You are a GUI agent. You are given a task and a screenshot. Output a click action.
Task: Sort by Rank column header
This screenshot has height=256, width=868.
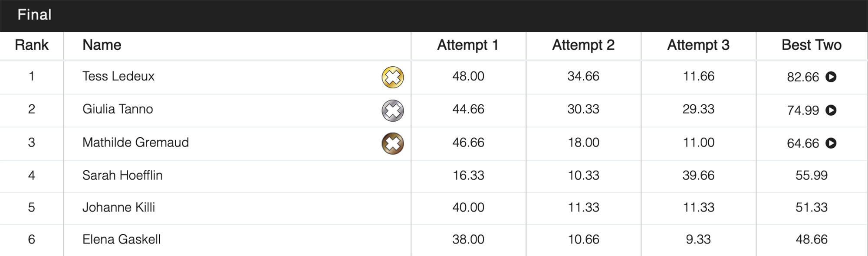(32, 45)
